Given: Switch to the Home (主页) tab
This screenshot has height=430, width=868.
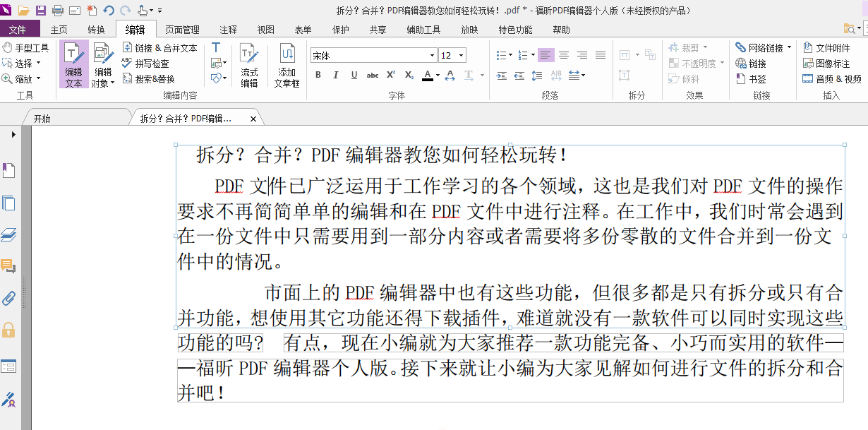Looking at the screenshot, I should coord(59,30).
